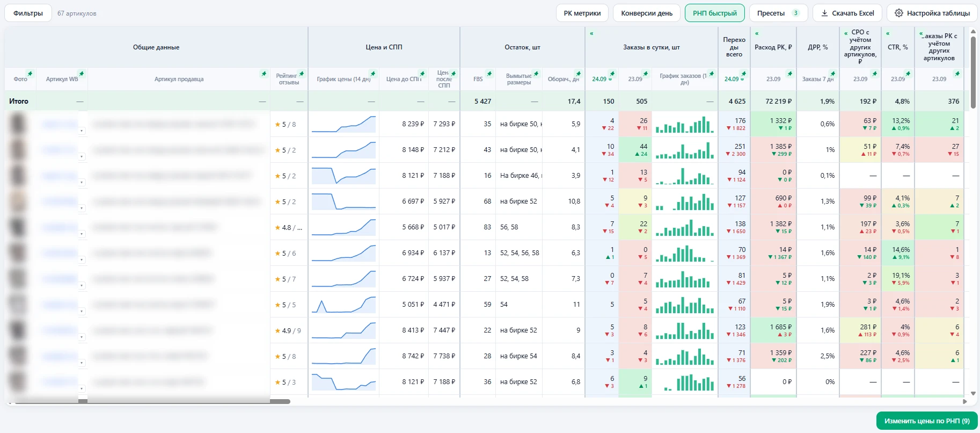Open article dropdown in the 5 051 ₽ row

[82, 311]
